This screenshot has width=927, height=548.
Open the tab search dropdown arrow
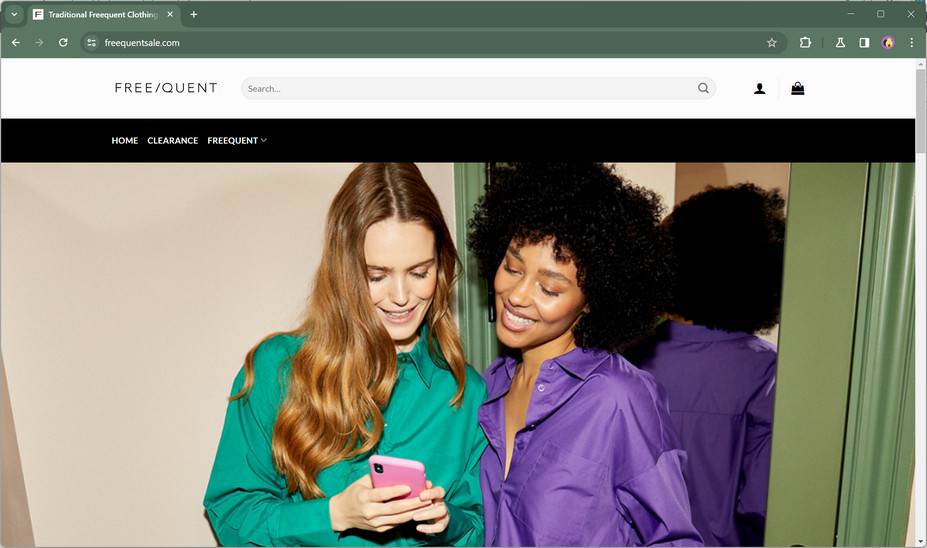point(14,14)
